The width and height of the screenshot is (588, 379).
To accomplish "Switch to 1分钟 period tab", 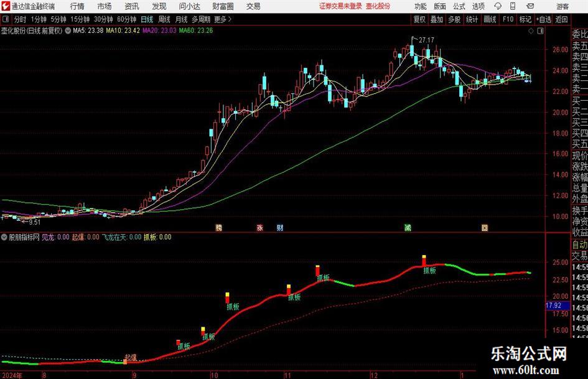I will click(x=38, y=19).
